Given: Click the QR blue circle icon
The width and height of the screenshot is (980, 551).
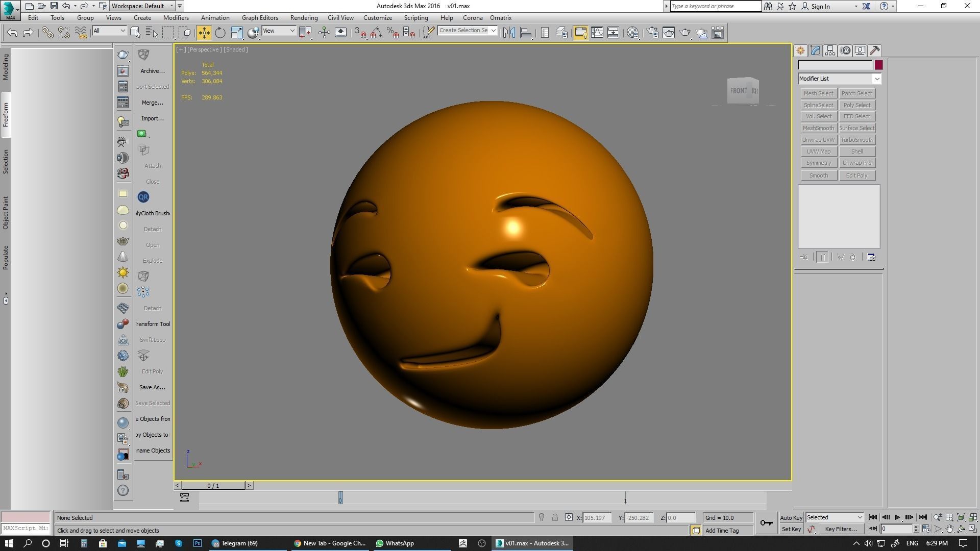Looking at the screenshot, I should tap(143, 197).
